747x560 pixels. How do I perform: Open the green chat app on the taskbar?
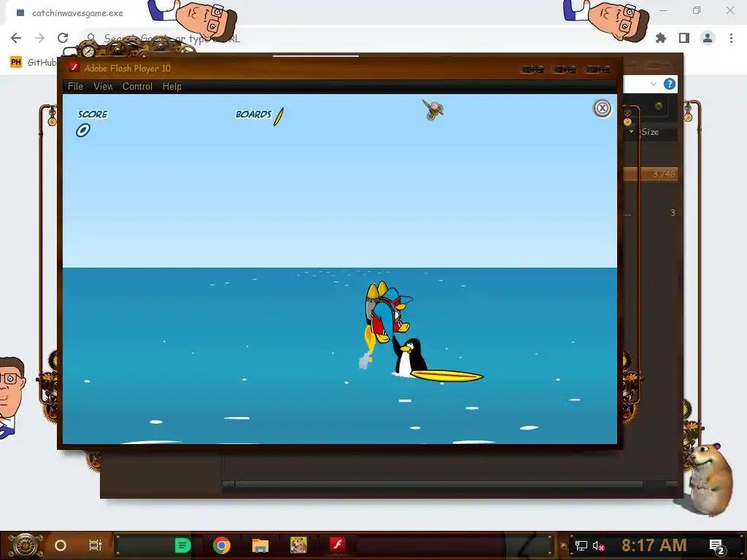point(182,545)
